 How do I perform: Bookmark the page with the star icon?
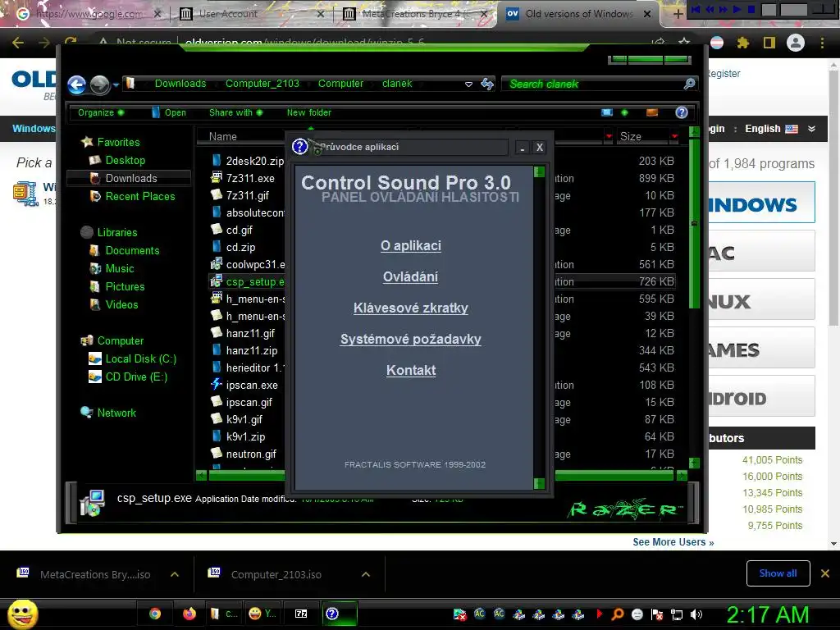point(684,42)
